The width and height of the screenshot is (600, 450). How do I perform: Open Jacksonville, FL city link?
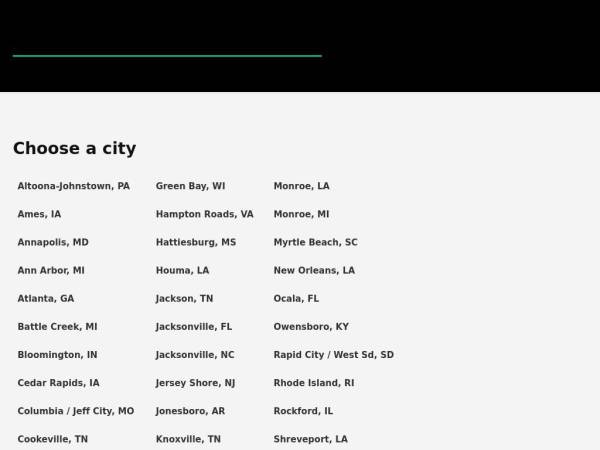pos(194,327)
